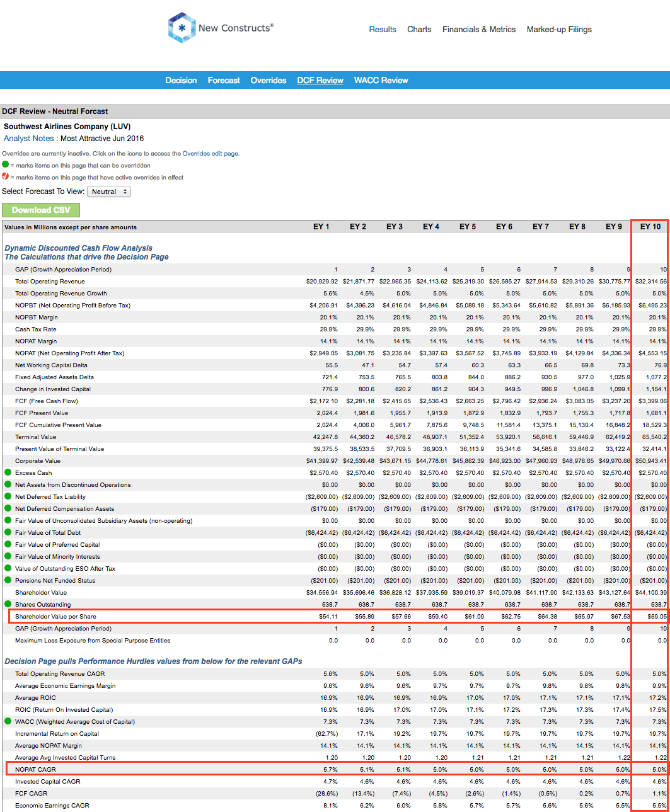The width and height of the screenshot is (670, 812).
Task: Click override icon for Outstanding ESO After Tax
Action: (x=8, y=568)
